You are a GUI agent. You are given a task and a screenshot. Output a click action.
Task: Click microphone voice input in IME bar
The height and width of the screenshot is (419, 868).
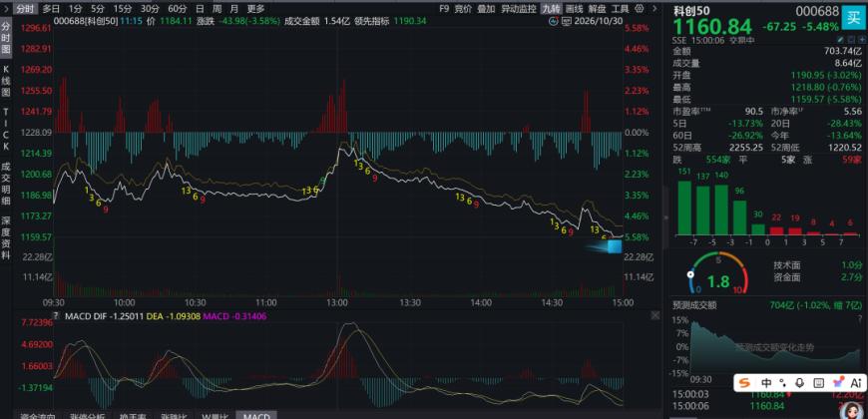[799, 383]
